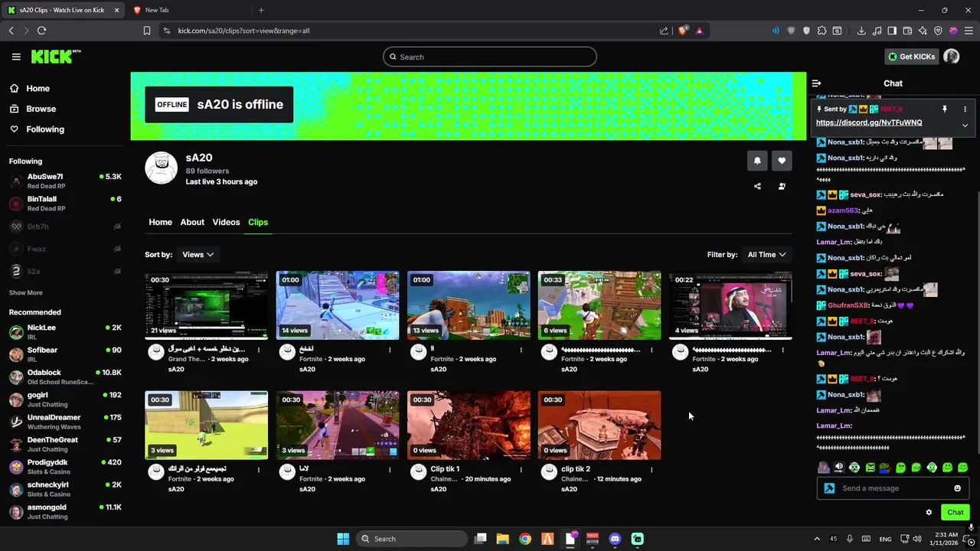
Task: Open the hamburger sidebar menu
Action: point(16,57)
